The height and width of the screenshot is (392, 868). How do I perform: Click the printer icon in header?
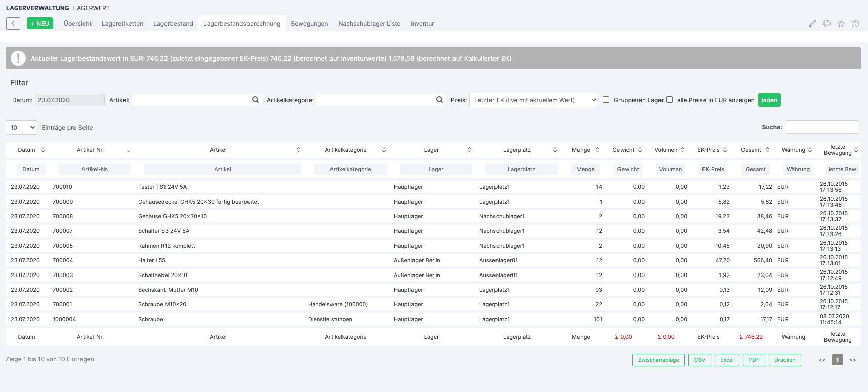826,24
